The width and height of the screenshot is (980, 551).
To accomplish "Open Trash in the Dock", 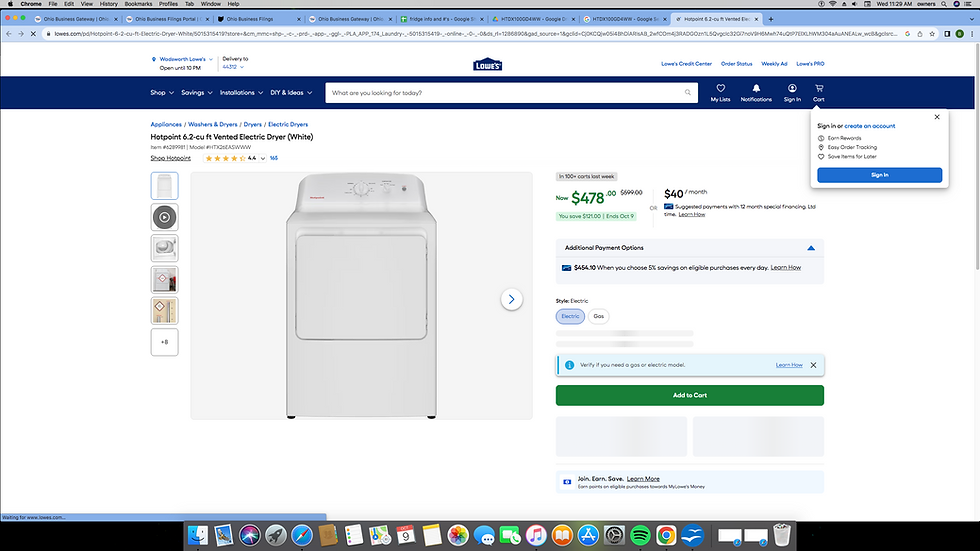I will (x=781, y=535).
